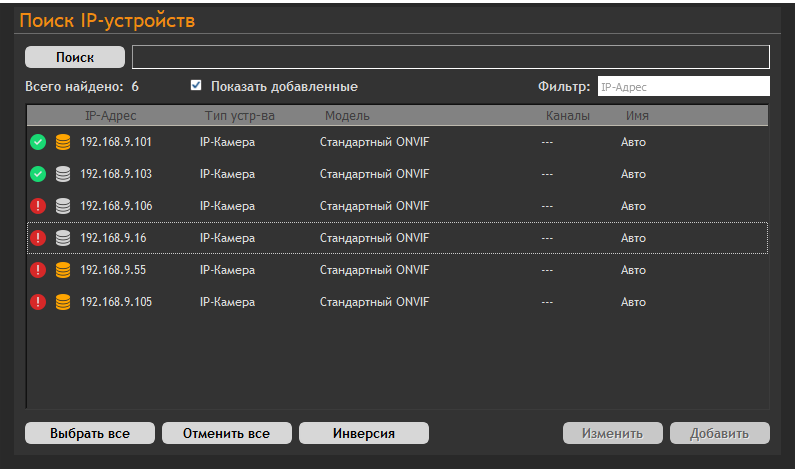Viewport: 795px width, 470px height.
Task: Click red warning icon for 192.168.9.55
Action: coord(38,270)
